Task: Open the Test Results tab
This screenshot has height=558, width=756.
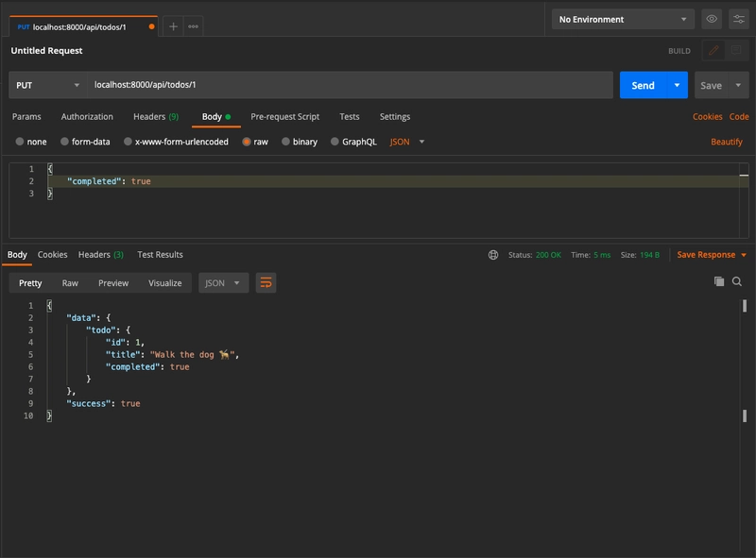Action: coord(160,254)
